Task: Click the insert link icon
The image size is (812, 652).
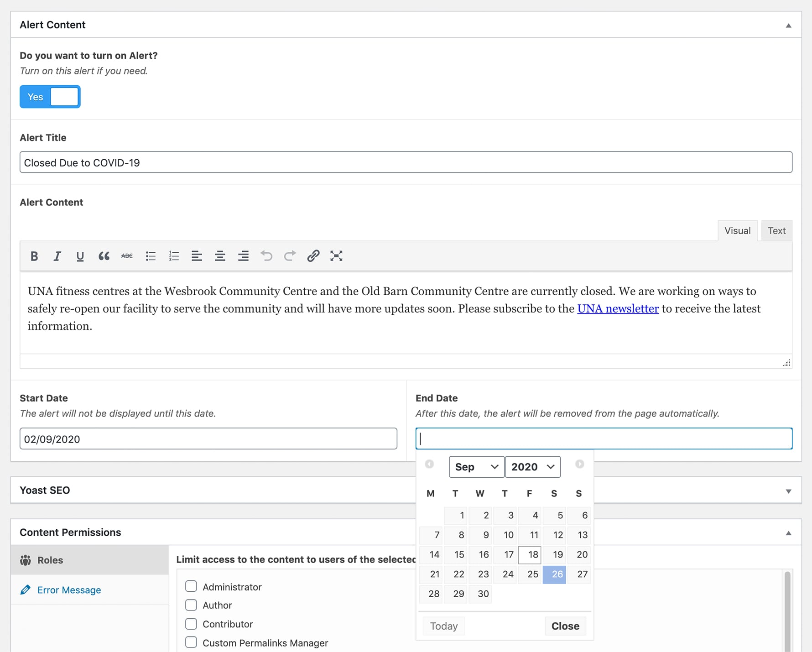Action: [313, 256]
